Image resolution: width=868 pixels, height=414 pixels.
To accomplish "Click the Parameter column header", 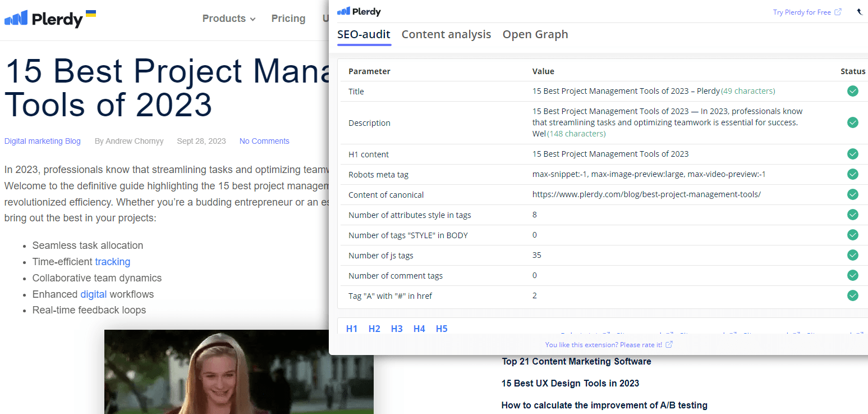I will tap(369, 71).
